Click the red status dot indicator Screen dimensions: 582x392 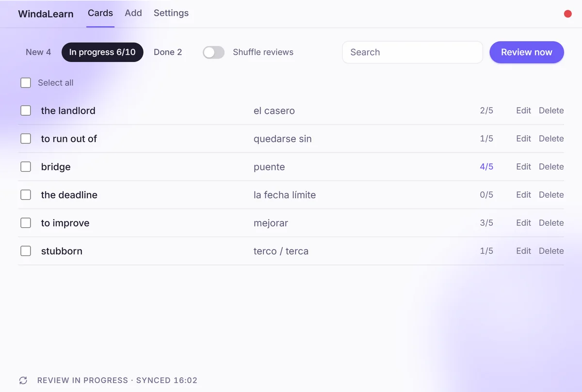point(568,14)
